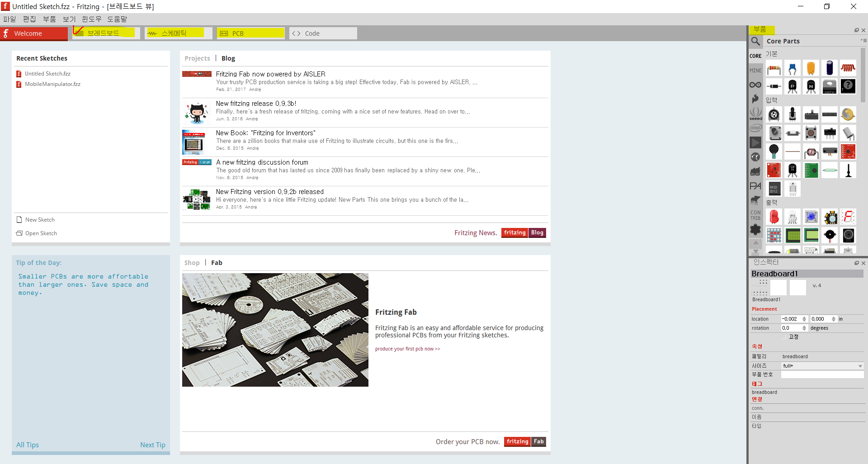
Task: Switch to the Code view tab
Action: click(323, 33)
